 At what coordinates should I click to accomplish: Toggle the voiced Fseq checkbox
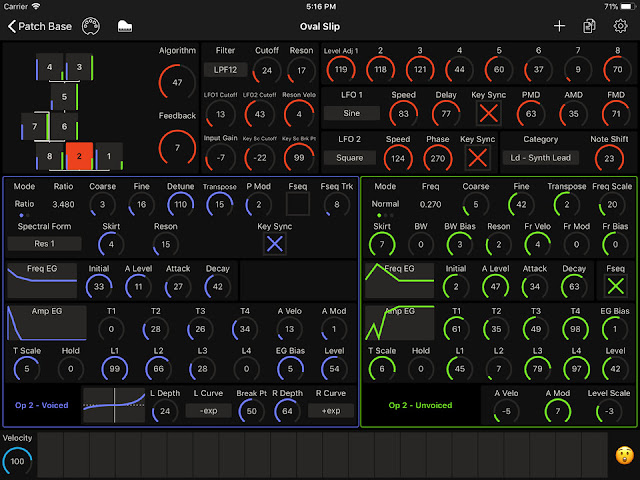pyautogui.click(x=298, y=204)
